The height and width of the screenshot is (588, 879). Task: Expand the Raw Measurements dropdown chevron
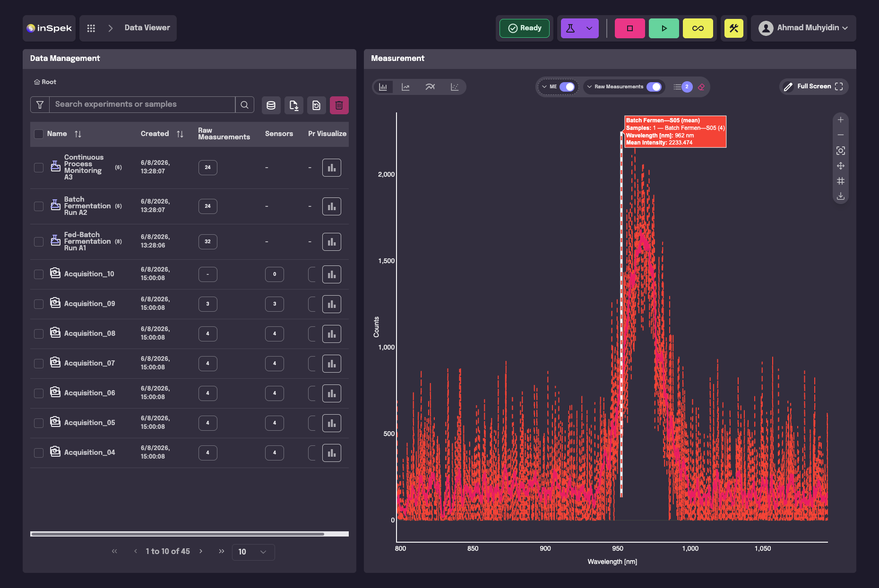(589, 87)
